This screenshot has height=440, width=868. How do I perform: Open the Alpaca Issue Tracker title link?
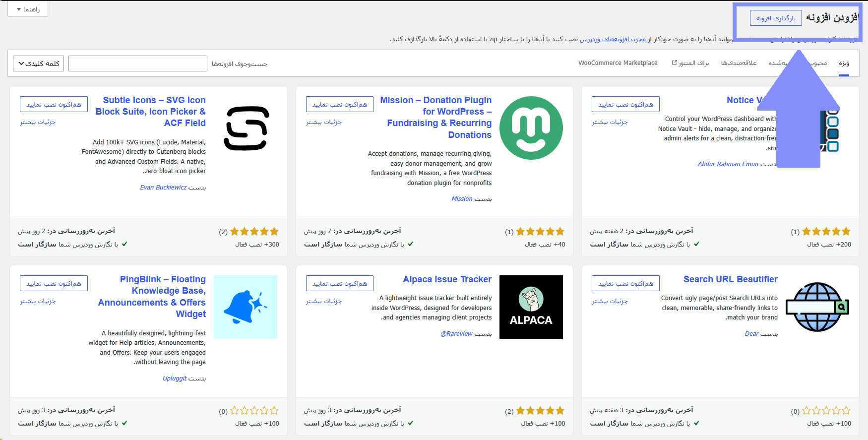tap(447, 279)
